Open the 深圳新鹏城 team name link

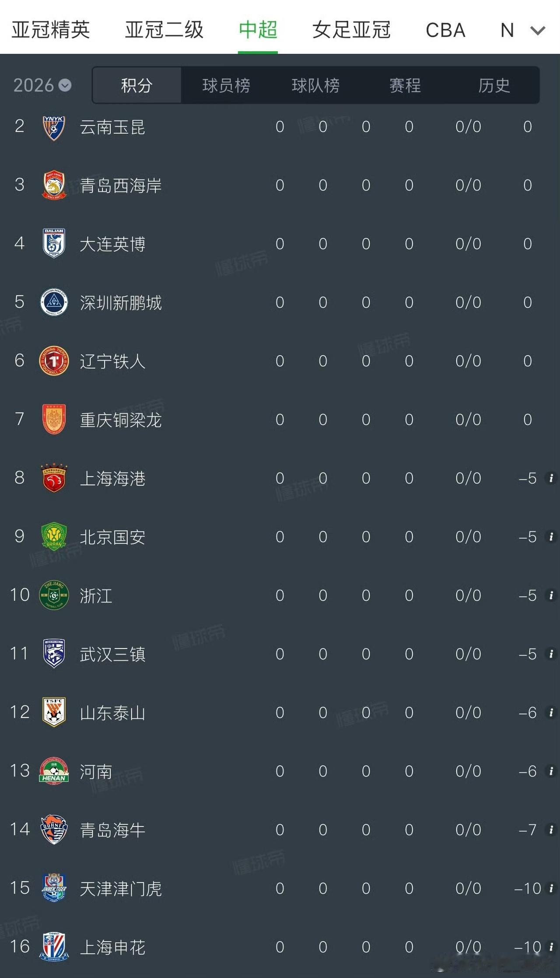point(121,303)
